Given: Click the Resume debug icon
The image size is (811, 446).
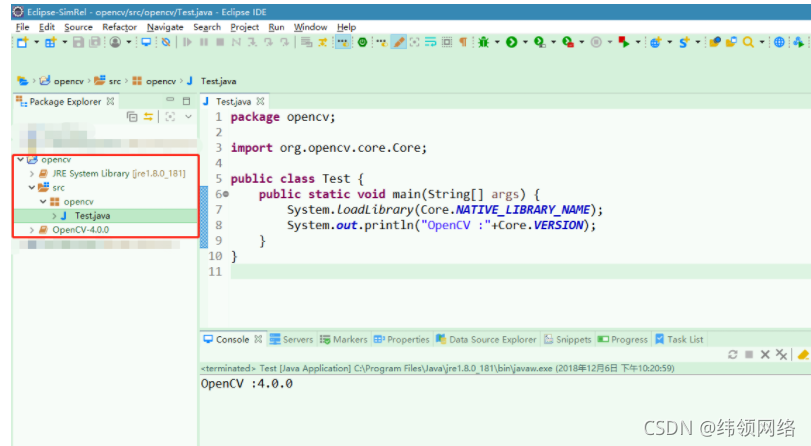Looking at the screenshot, I should tap(187, 42).
